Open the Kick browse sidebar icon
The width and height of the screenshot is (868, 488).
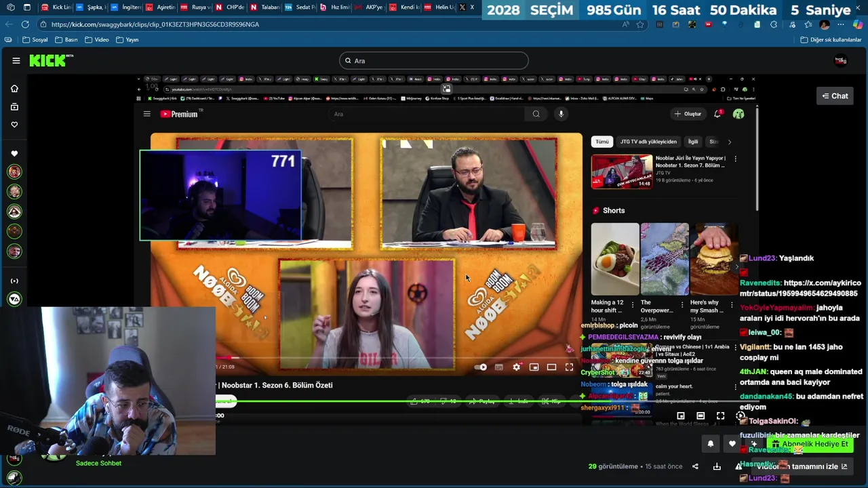click(x=14, y=106)
